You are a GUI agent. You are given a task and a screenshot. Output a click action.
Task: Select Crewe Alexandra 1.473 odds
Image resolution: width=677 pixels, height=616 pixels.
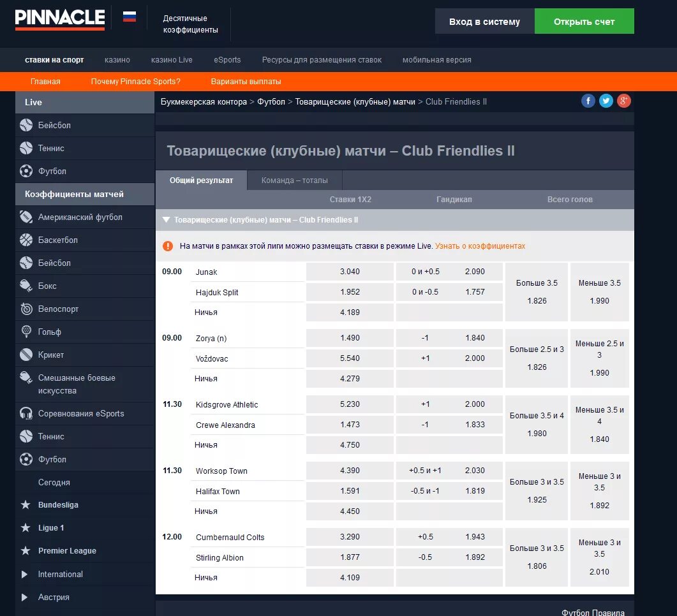350,425
